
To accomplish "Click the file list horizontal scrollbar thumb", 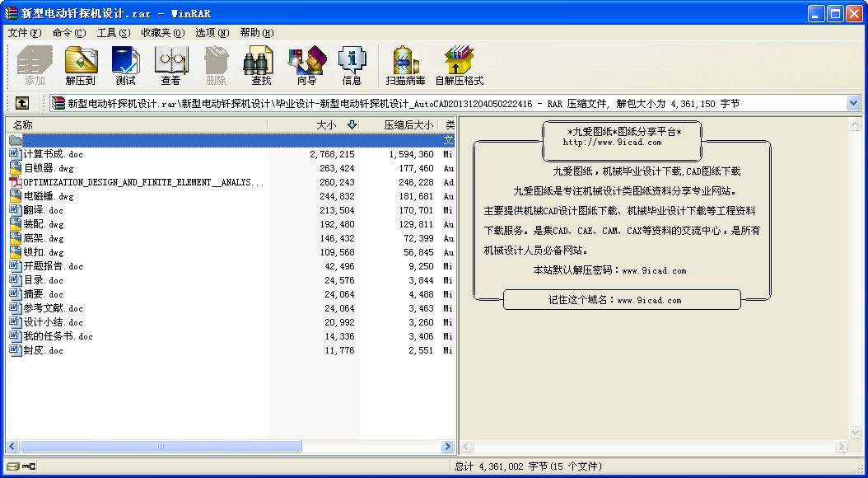I will pos(161,446).
